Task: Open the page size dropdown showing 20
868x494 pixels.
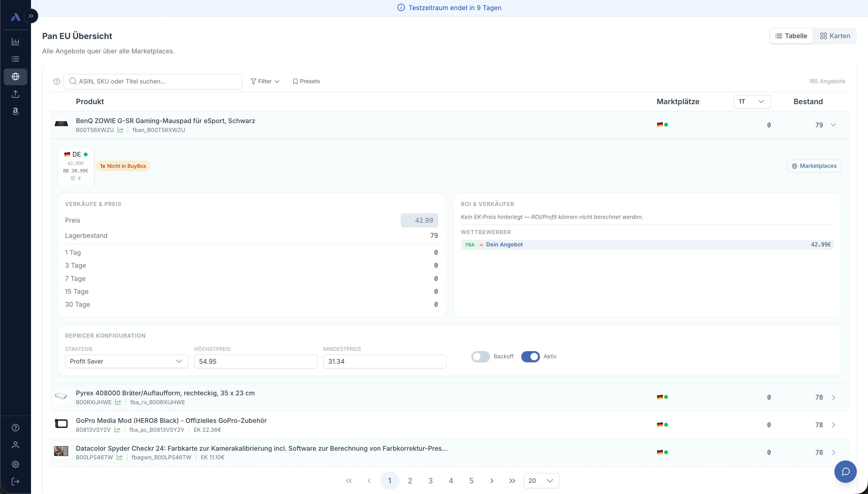Action: [x=541, y=481]
